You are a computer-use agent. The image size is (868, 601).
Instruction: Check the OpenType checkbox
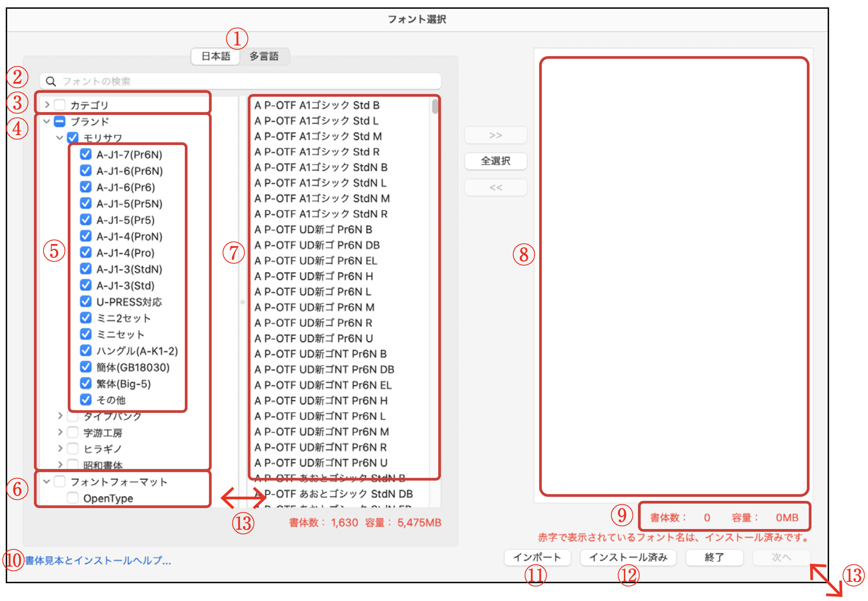[x=73, y=498]
